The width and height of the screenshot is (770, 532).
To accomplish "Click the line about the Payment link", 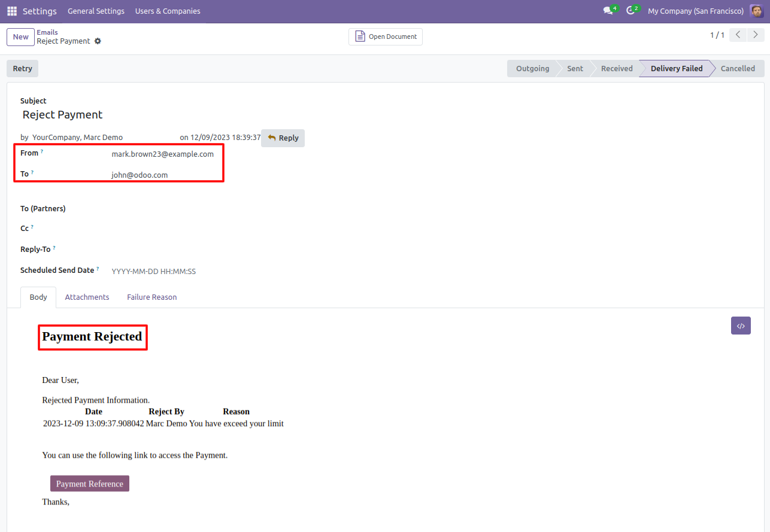I will (135, 455).
